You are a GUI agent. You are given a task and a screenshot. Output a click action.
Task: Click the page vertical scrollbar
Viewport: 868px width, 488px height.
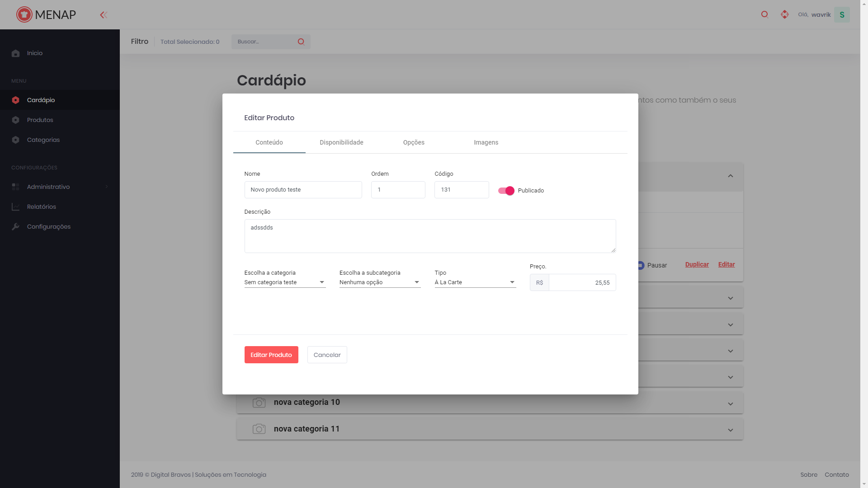click(x=864, y=244)
